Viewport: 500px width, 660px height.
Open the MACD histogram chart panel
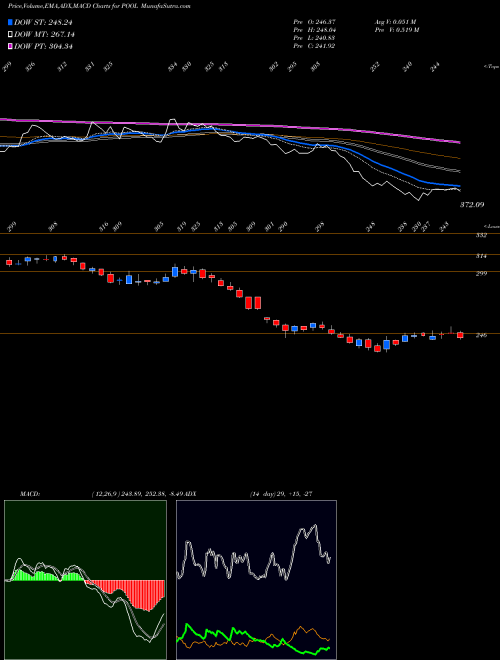pyautogui.click(x=85, y=580)
